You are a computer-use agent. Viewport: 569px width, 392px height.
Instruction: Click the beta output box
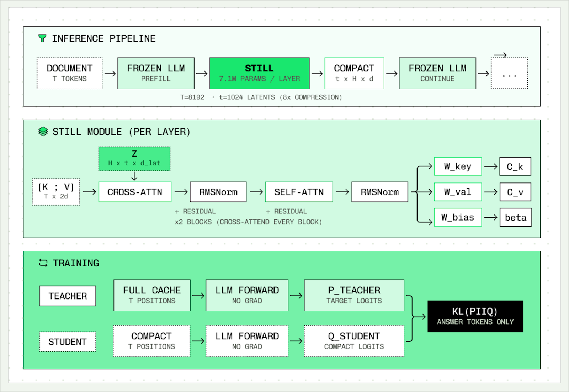pyautogui.click(x=516, y=217)
